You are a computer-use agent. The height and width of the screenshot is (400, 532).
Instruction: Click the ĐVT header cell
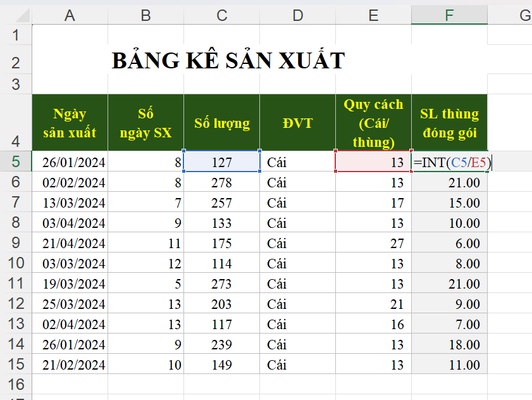[x=297, y=123]
